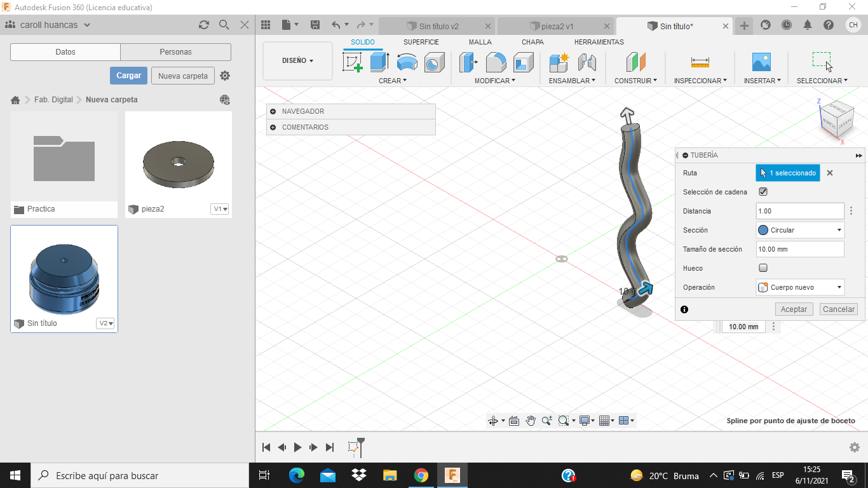Open version V1 dropdown on pieza2
This screenshot has height=488, width=868.
220,209
